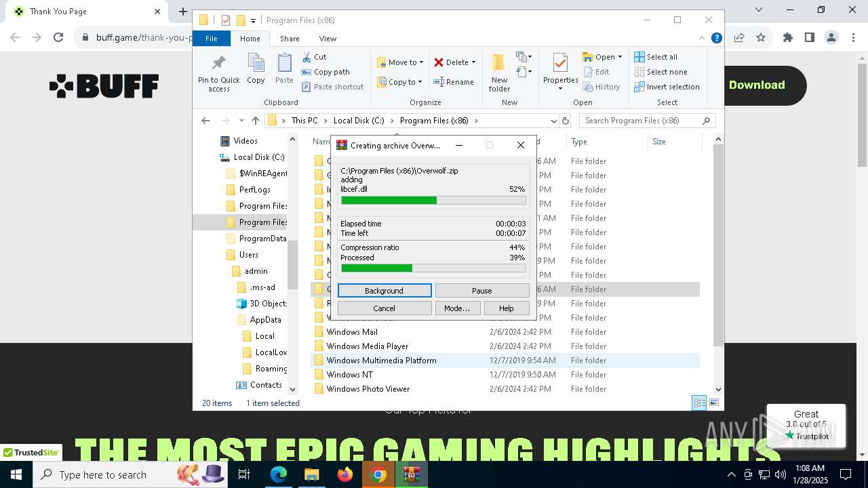Click the This PC breadcrumb

(304, 121)
